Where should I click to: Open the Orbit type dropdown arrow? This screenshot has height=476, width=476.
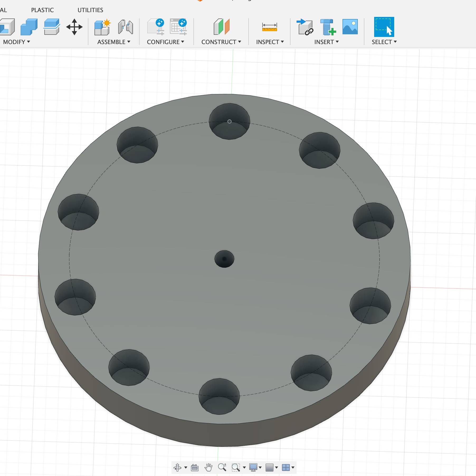186,468
